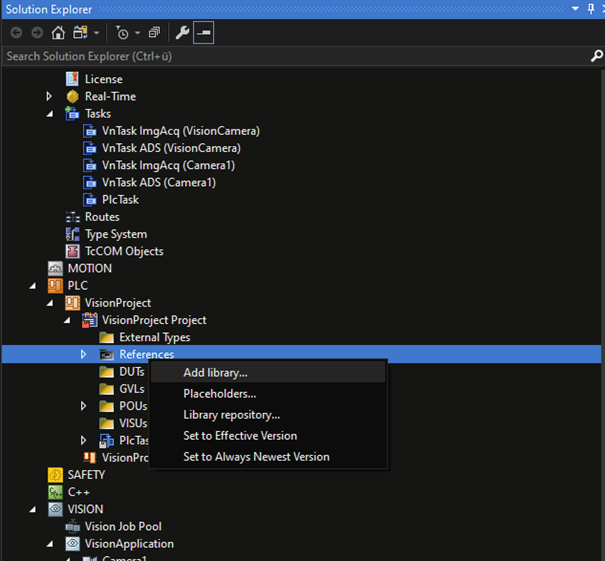This screenshot has width=605, height=561.
Task: Choose Set to Effective Version
Action: (x=268, y=436)
